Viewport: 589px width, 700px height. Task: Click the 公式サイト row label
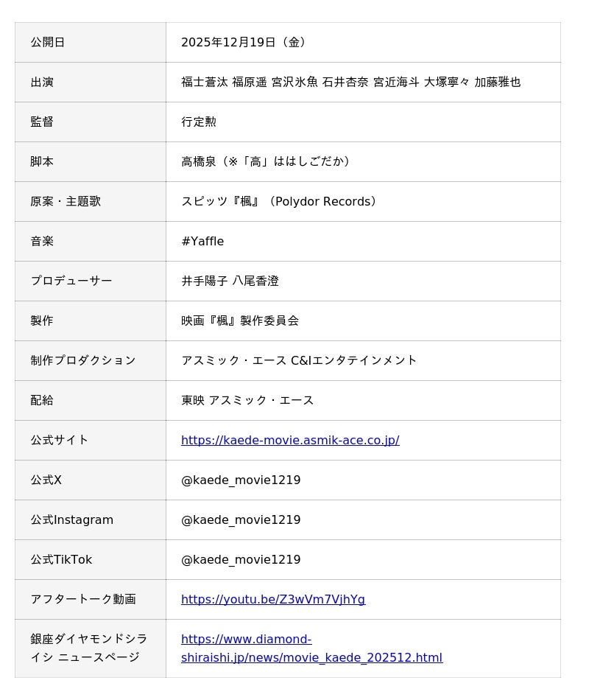60,441
